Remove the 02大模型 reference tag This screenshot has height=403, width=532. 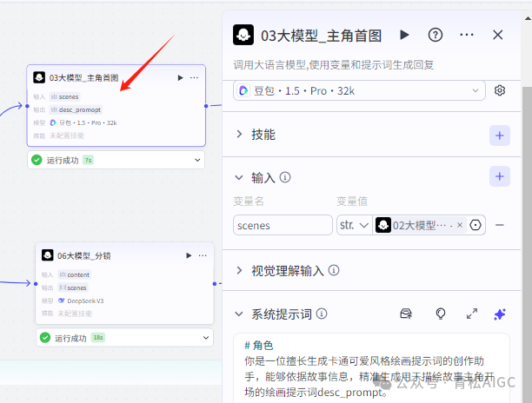pos(460,225)
